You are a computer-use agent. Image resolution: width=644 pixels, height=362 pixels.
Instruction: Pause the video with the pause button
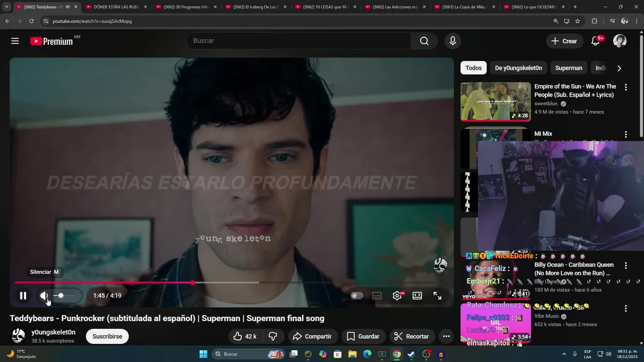23,296
